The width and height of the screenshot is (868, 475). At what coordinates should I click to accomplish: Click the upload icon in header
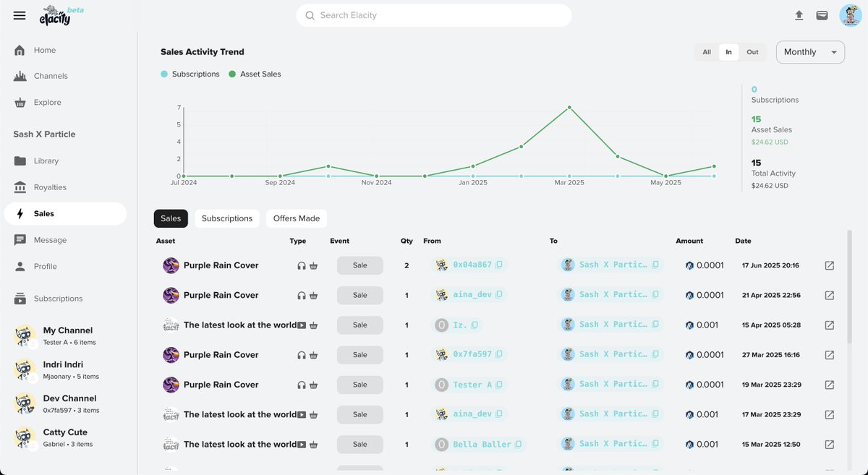(x=799, y=15)
